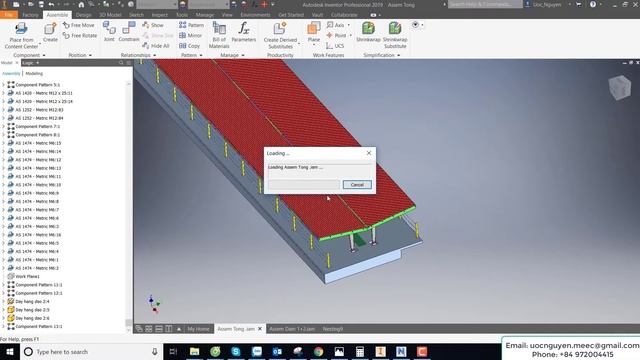
Task: Open Chrome from the taskbar
Action: tap(319, 352)
